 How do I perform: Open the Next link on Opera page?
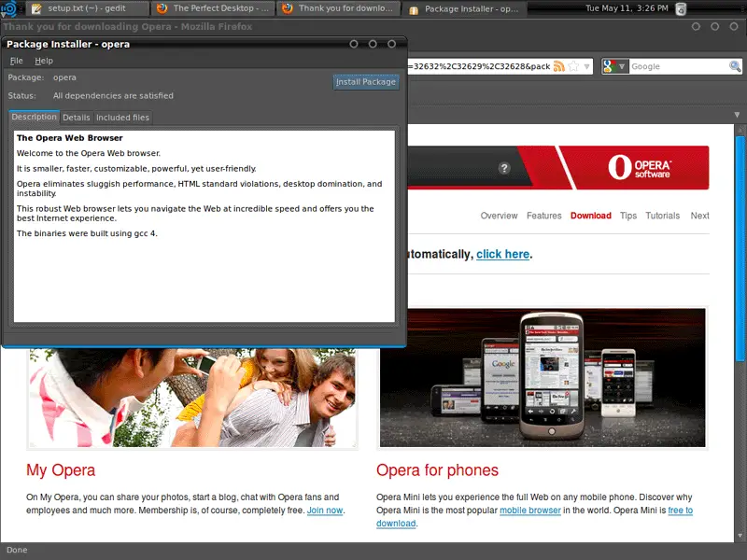click(x=699, y=216)
